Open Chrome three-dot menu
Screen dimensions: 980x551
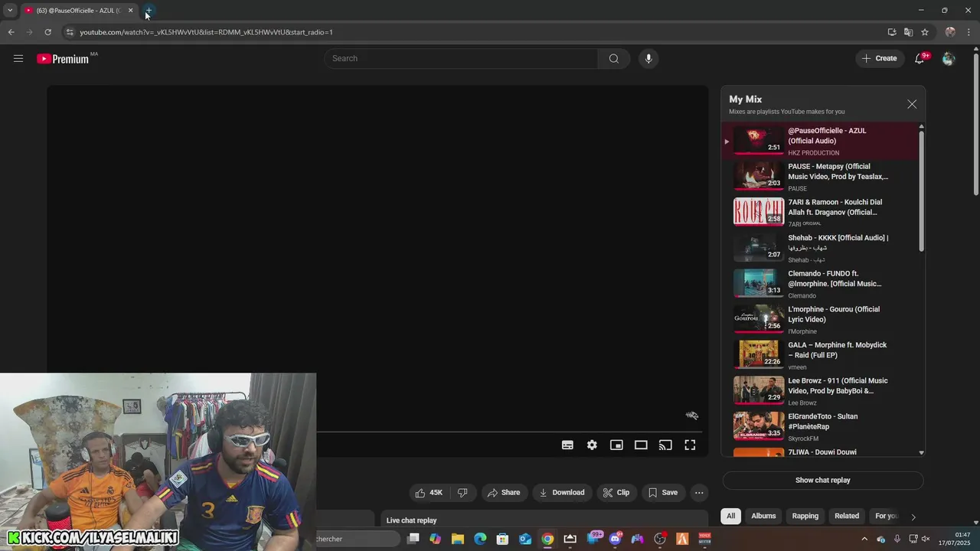click(x=969, y=32)
